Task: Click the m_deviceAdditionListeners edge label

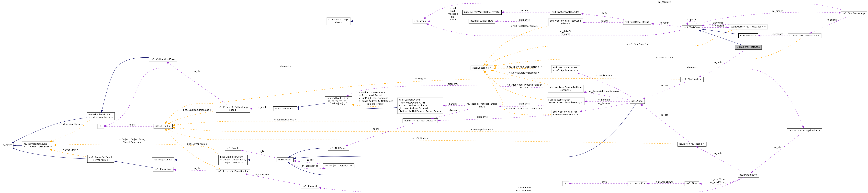Action: (604, 91)
